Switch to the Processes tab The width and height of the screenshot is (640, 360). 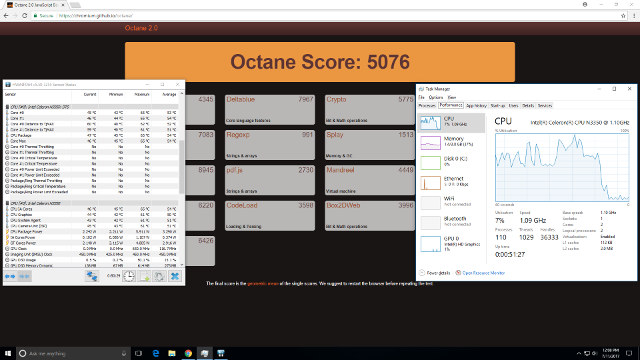coord(427,105)
